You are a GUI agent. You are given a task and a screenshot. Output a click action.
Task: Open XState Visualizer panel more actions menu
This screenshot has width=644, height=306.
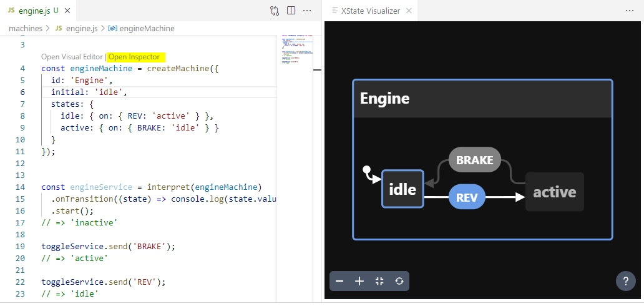pyautogui.click(x=630, y=11)
